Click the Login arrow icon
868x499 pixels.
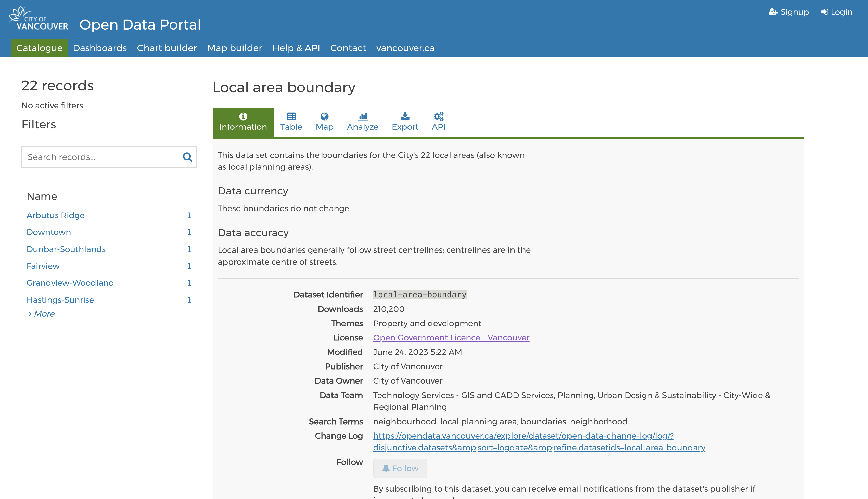tap(824, 12)
